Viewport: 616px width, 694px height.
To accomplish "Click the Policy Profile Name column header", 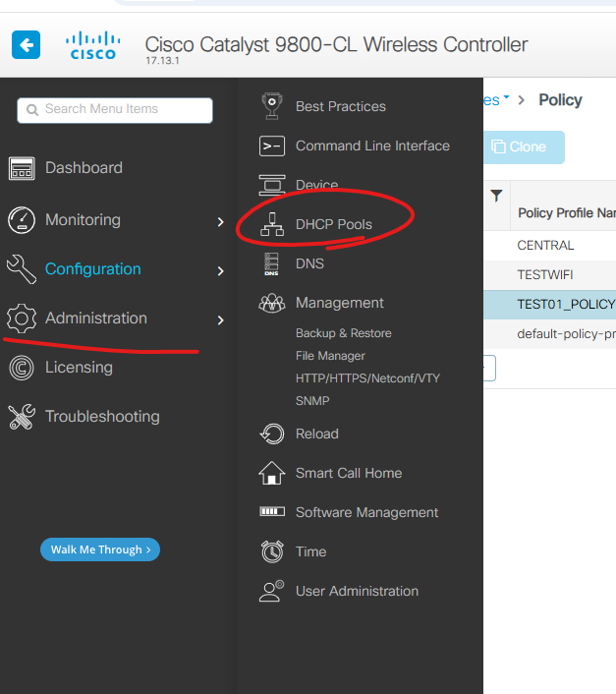I will click(x=567, y=213).
